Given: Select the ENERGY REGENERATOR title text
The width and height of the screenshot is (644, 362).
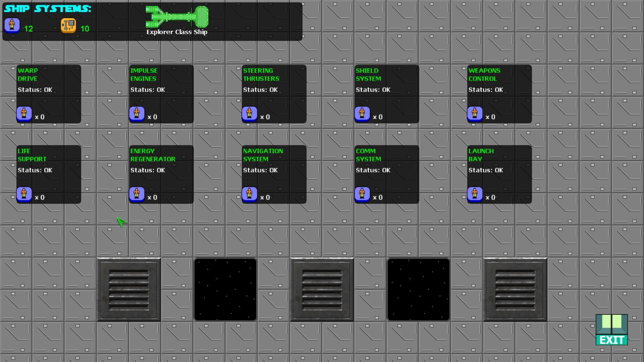Looking at the screenshot, I should [153, 155].
